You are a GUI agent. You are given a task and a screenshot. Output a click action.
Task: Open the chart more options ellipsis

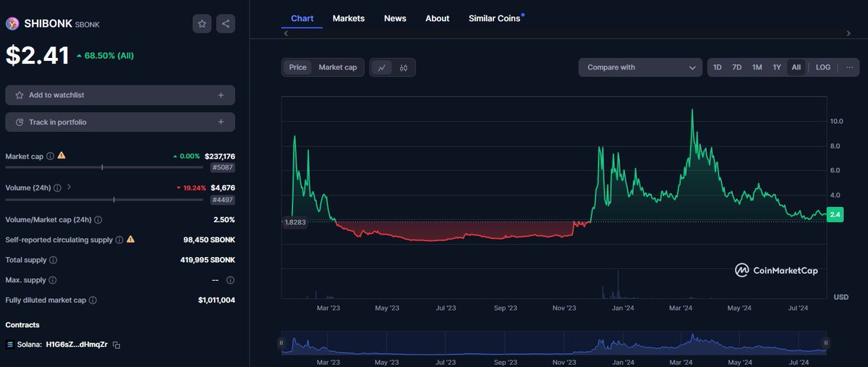coord(849,67)
